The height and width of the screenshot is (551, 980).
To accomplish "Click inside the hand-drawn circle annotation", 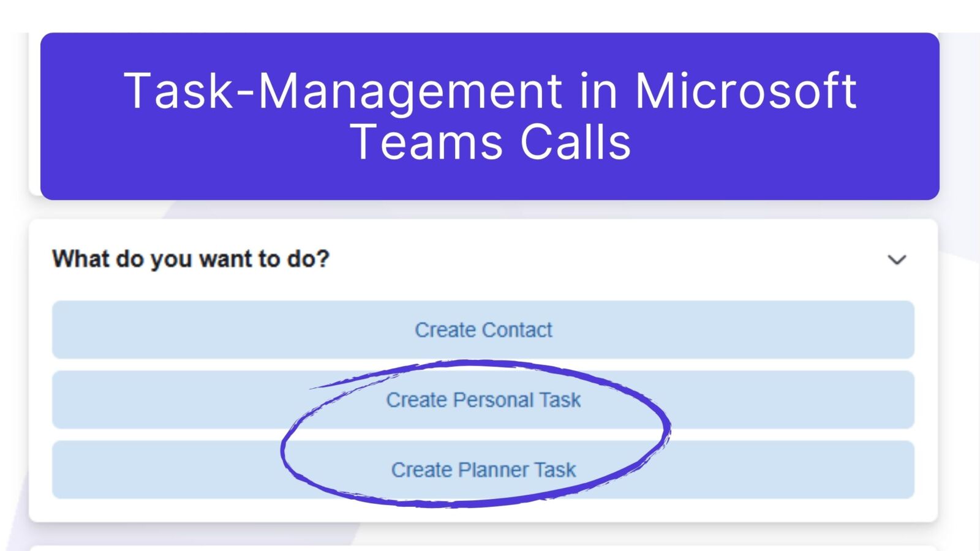I will (x=478, y=435).
